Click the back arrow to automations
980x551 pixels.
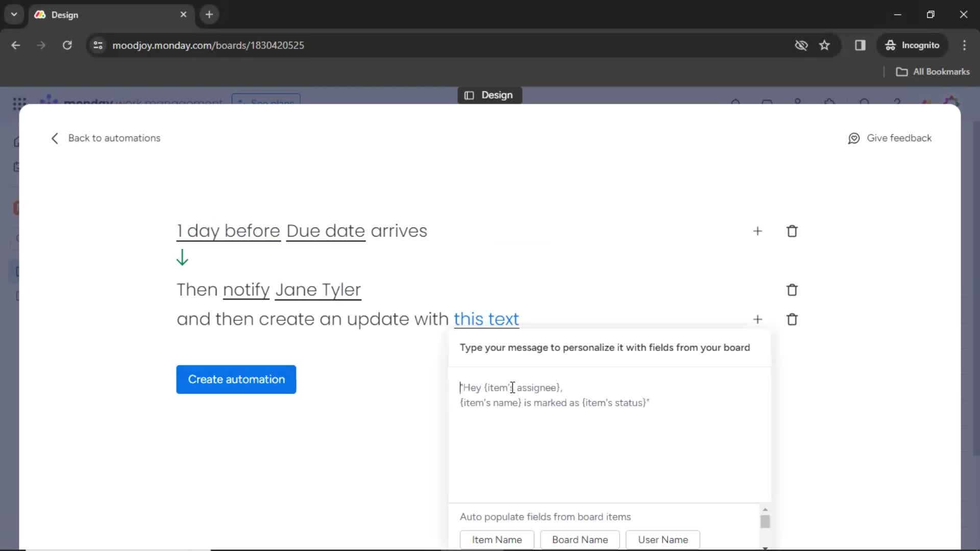click(54, 138)
